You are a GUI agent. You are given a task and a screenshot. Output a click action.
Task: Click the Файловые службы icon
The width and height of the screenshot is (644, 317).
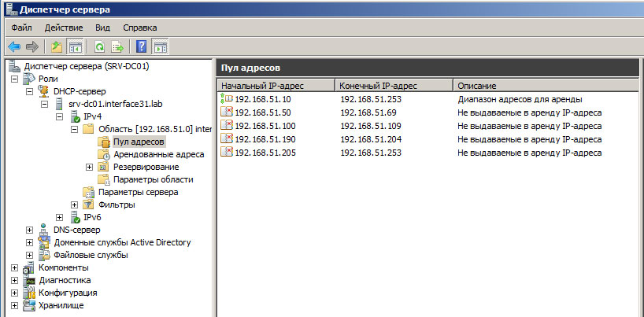coord(44,255)
